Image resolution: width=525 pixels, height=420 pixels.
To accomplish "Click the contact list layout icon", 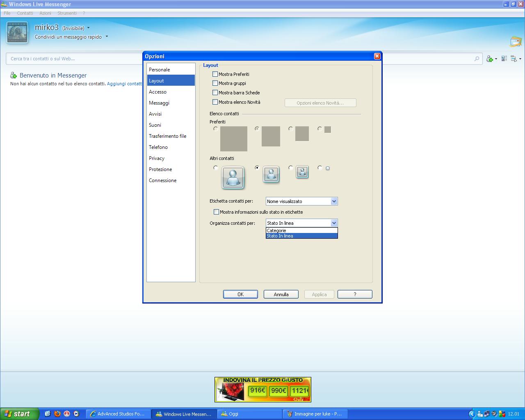I will 504,59.
